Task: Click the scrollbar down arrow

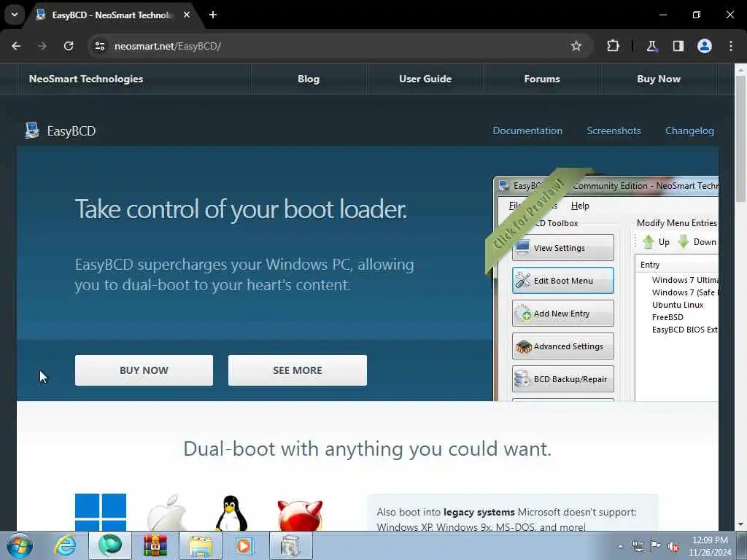Action: pyautogui.click(x=741, y=525)
